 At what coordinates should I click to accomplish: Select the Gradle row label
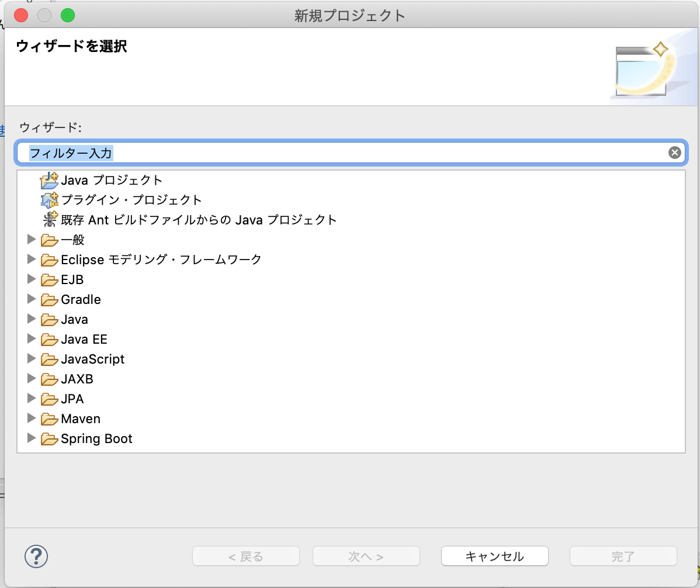(x=81, y=299)
